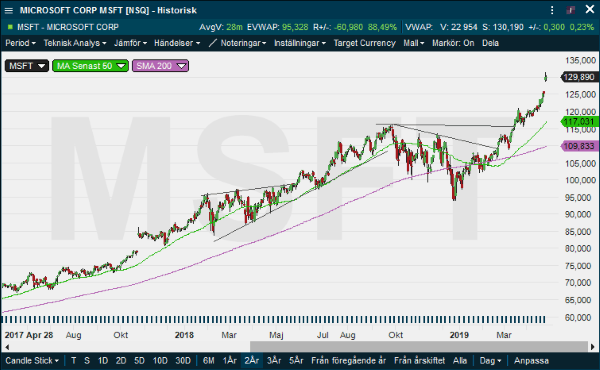Select the S timeframe button

(87, 360)
